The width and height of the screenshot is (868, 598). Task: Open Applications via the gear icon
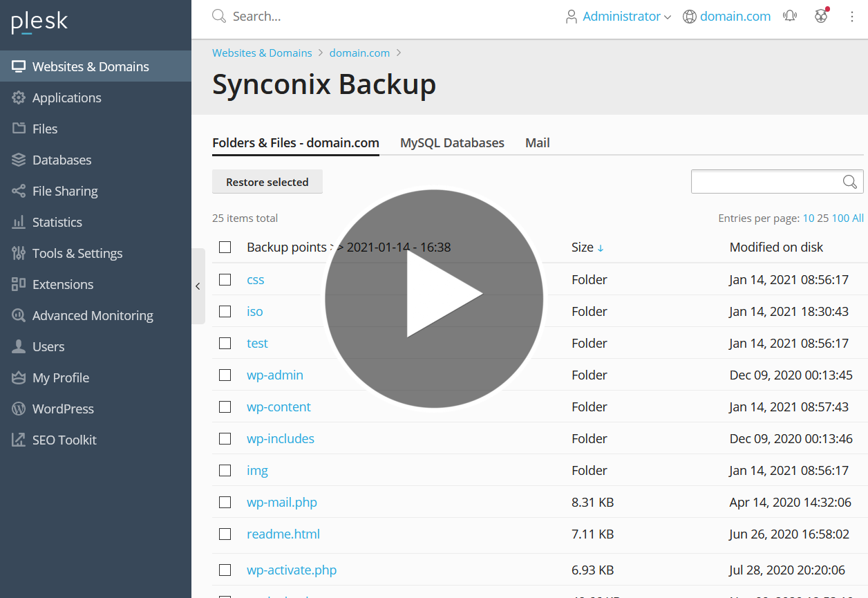pos(19,98)
